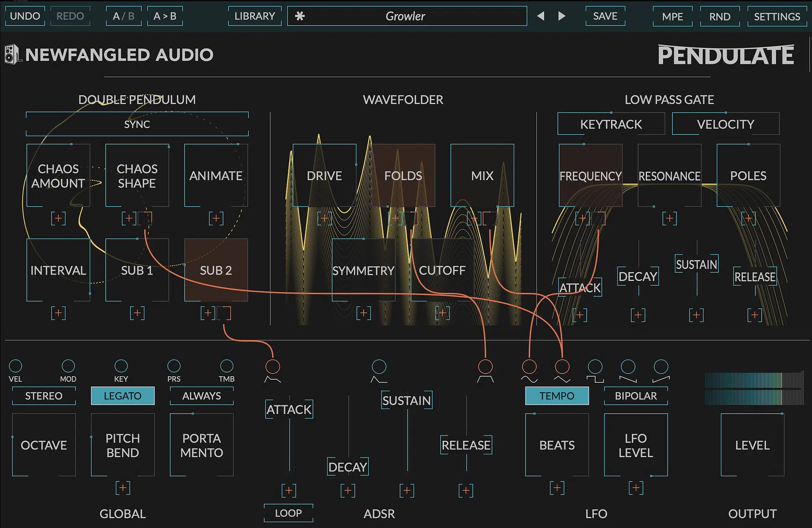Viewport: 812px width, 528px height.
Task: Click the REDO button
Action: coord(70,16)
